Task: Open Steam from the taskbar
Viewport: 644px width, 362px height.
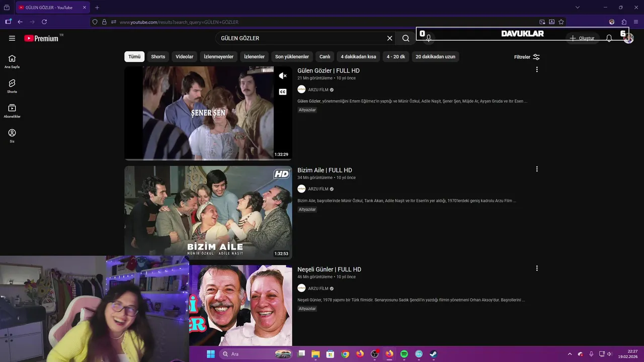Action: 433,354
